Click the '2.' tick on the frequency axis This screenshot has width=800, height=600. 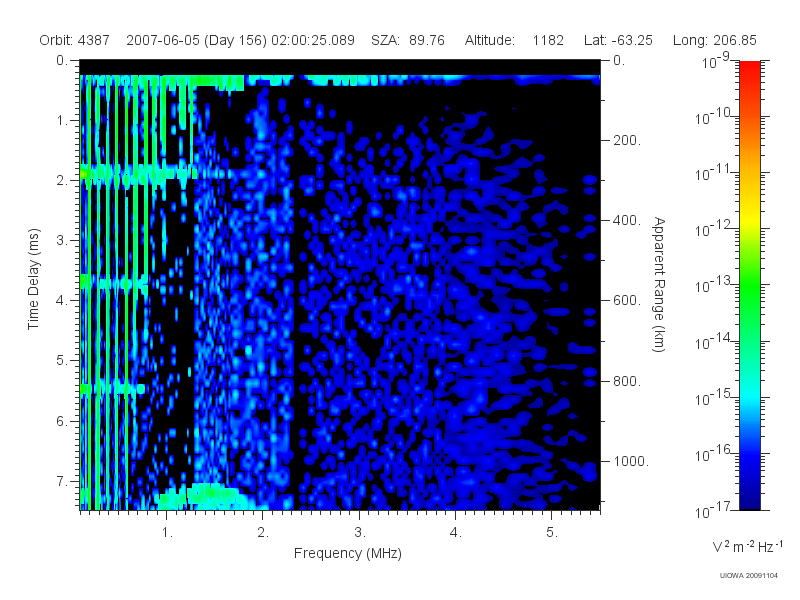[263, 533]
